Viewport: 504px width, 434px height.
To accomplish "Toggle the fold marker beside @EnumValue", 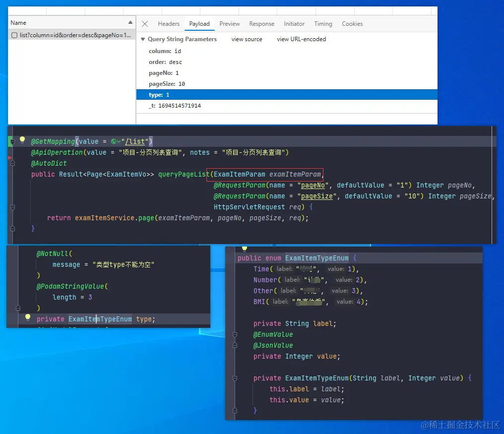I will pyautogui.click(x=235, y=335).
